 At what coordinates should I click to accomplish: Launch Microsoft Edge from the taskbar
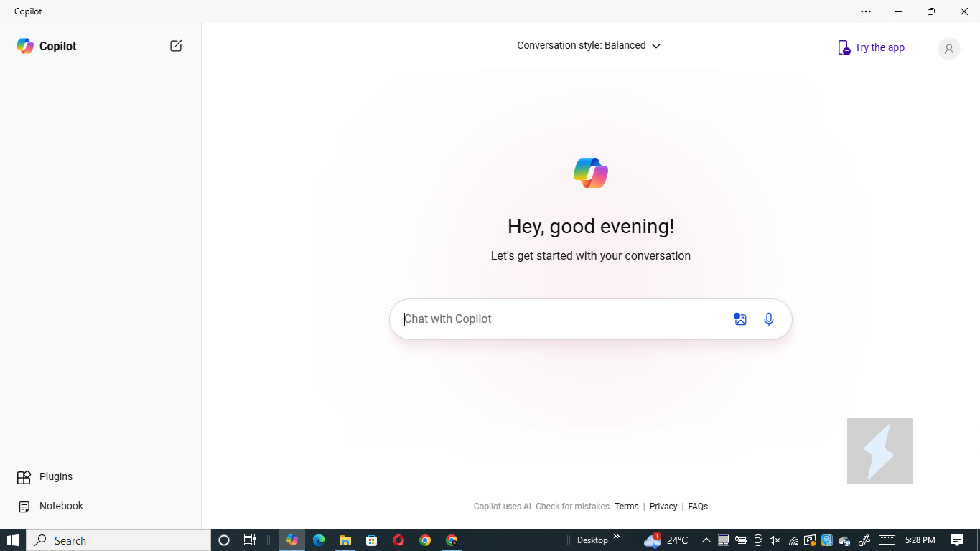click(319, 540)
